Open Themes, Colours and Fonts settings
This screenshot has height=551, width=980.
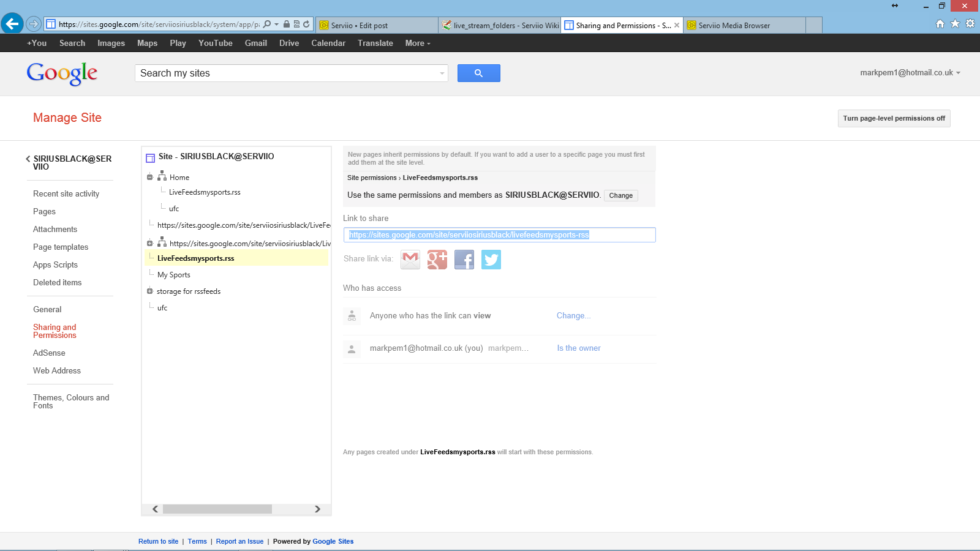[71, 402]
